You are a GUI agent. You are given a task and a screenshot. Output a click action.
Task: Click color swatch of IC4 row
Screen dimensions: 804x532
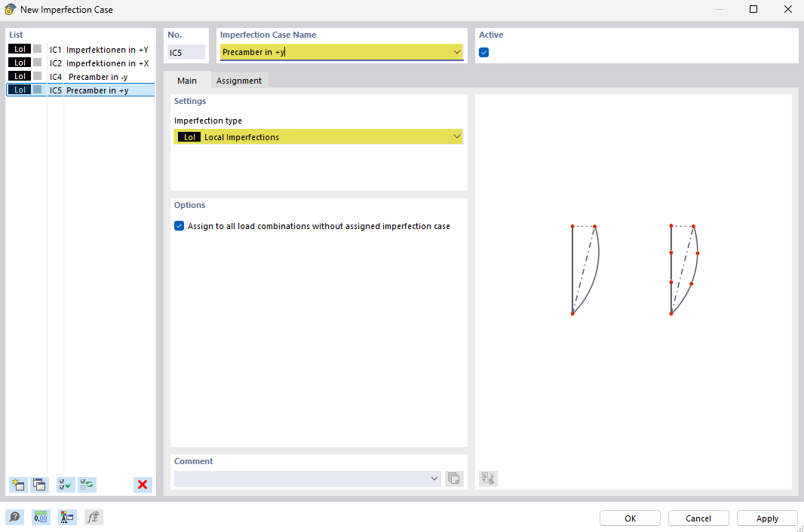click(38, 76)
